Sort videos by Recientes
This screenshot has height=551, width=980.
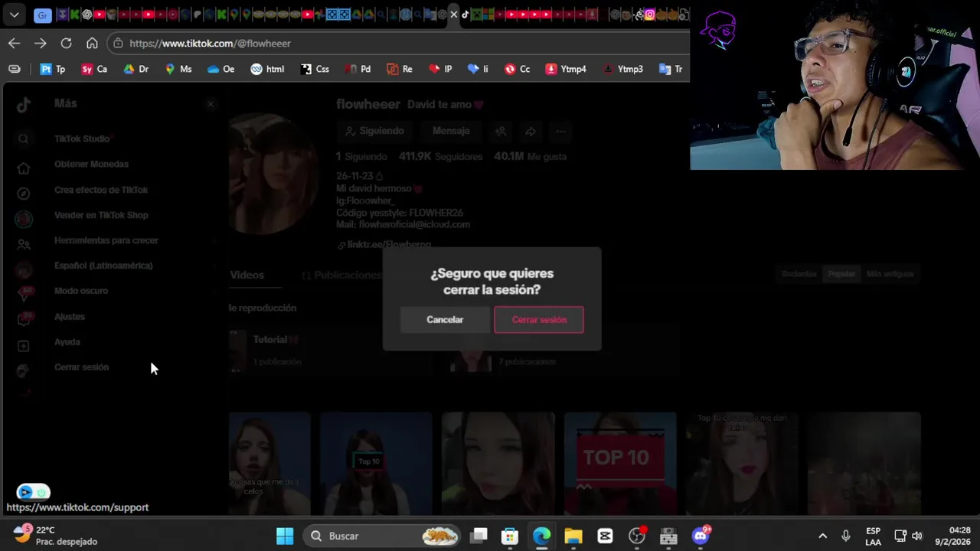click(799, 274)
